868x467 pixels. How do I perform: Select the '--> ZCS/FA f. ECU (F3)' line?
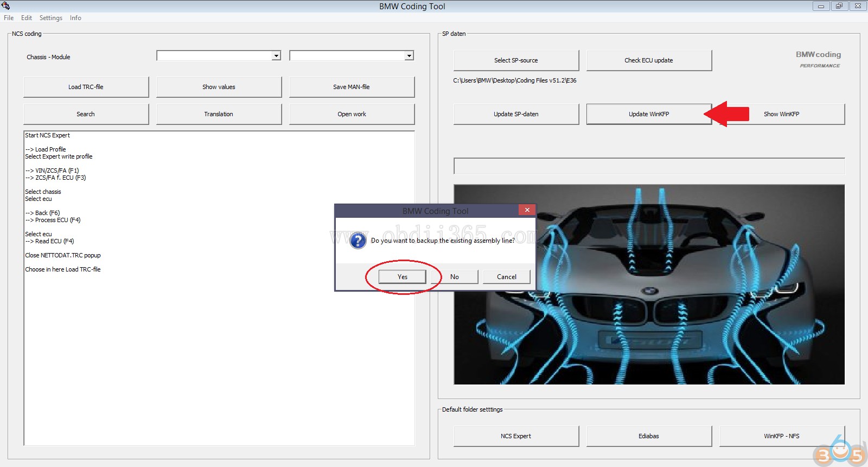pyautogui.click(x=55, y=178)
